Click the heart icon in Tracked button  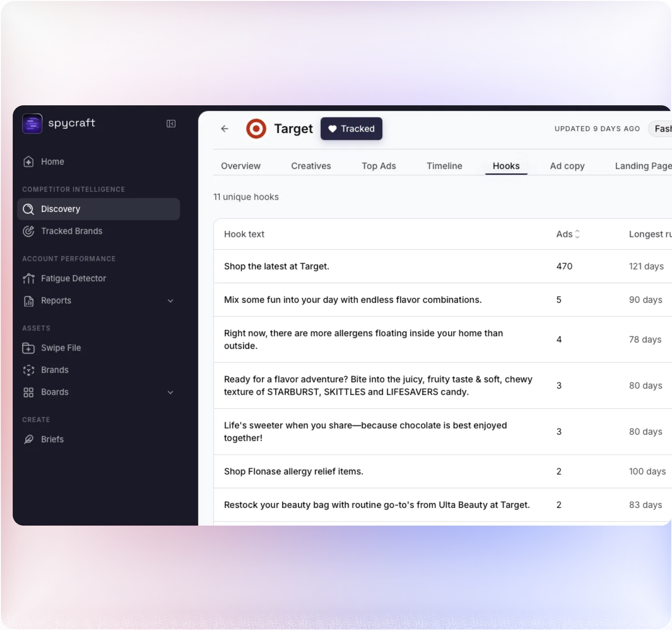coord(332,129)
